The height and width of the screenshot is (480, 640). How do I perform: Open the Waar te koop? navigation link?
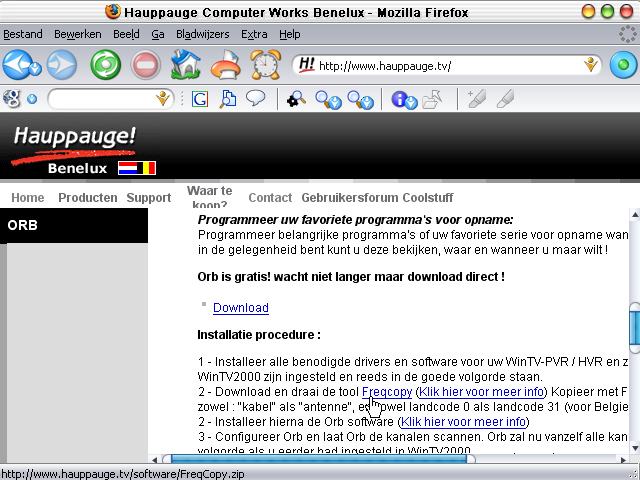click(x=209, y=197)
